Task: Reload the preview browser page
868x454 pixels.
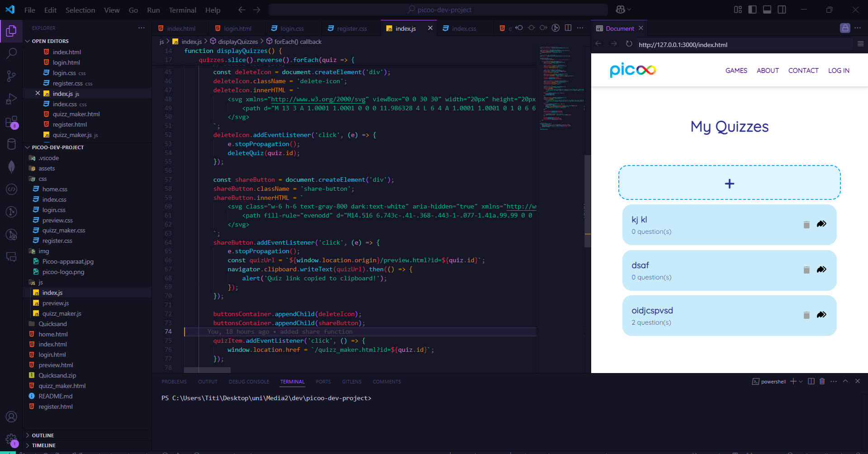Action: [x=629, y=44]
